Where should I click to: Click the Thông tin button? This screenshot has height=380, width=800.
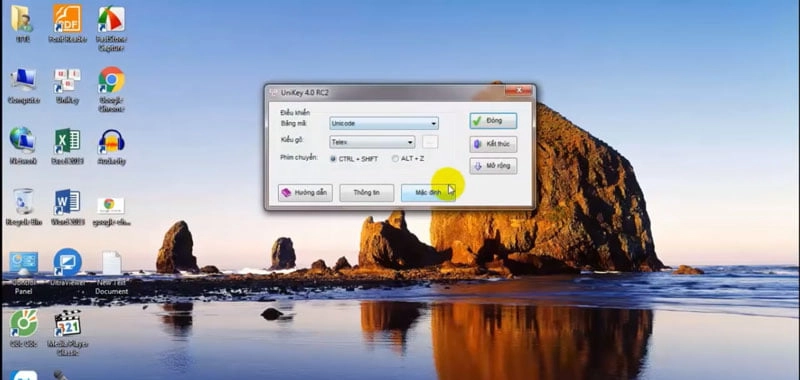(366, 193)
